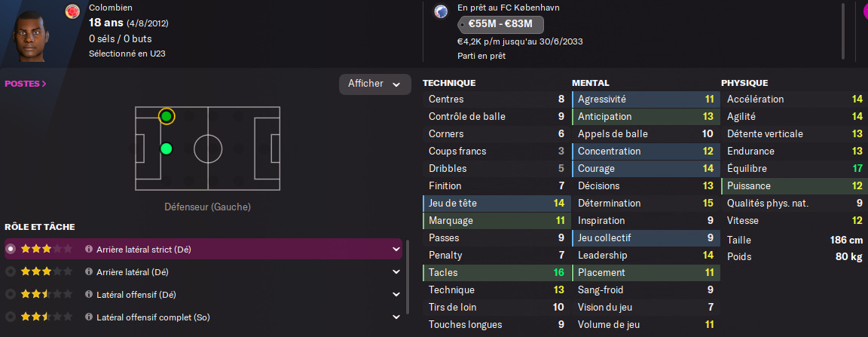
Task: Select Arrière latéral (Dé) radio button
Action: pos(10,272)
